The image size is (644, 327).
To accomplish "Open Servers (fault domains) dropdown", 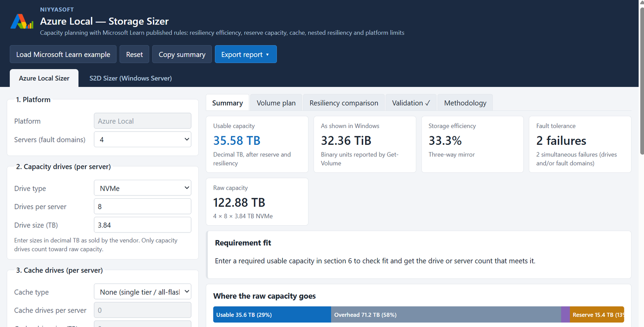I will click(x=142, y=140).
